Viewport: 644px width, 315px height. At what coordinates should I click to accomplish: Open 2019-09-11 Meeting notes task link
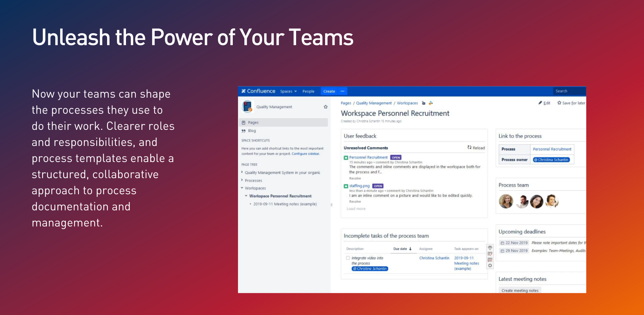pos(467,263)
